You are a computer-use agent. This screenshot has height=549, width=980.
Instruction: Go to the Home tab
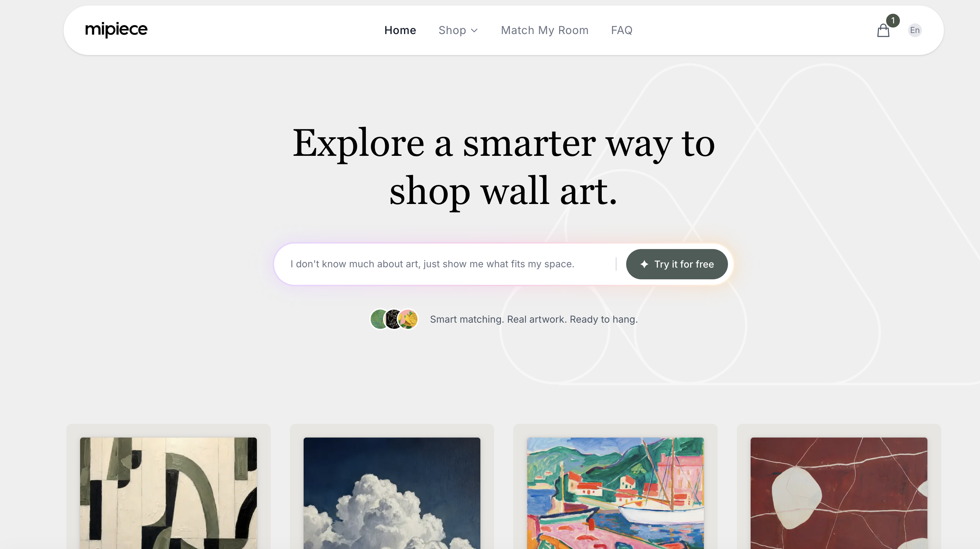(x=400, y=30)
